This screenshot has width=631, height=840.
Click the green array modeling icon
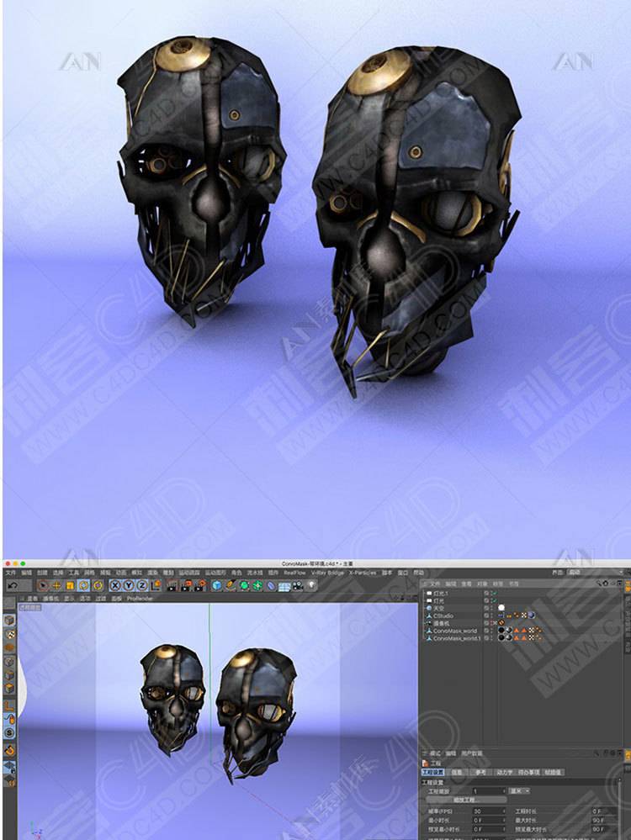257,585
